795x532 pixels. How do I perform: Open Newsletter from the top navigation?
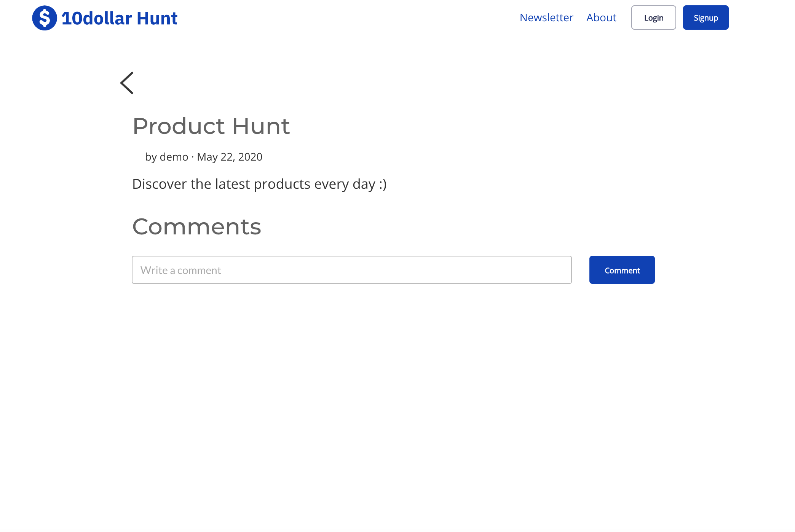(x=546, y=18)
